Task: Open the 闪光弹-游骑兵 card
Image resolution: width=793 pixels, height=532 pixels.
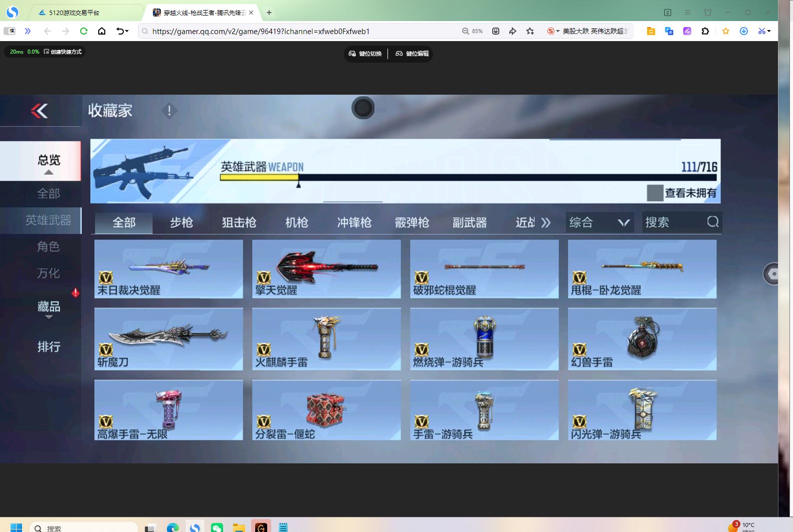Action: [642, 410]
